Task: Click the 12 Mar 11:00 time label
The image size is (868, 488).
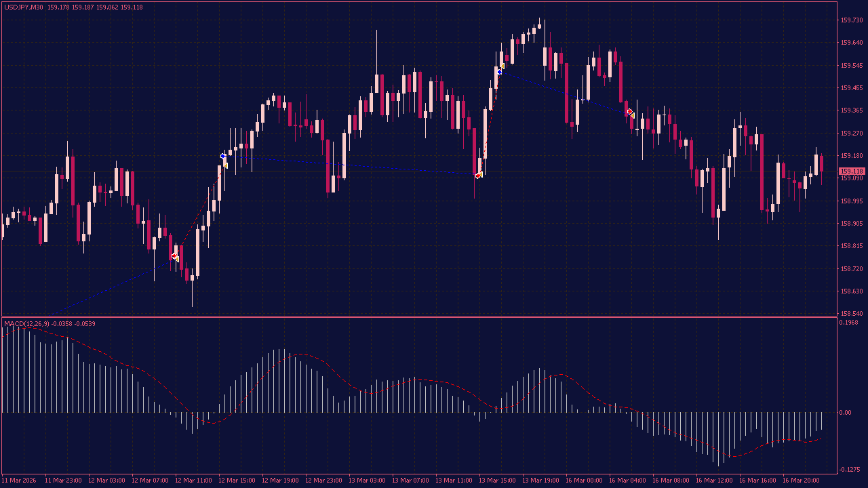Action: click(193, 481)
